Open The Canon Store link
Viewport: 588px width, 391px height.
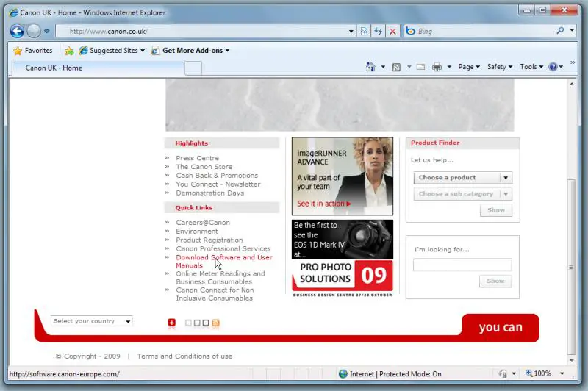coord(204,167)
